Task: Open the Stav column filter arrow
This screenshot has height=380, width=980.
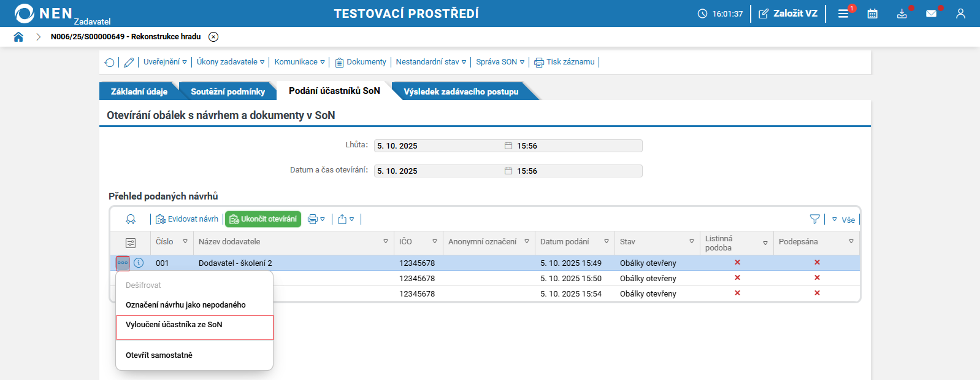Action: [692, 242]
